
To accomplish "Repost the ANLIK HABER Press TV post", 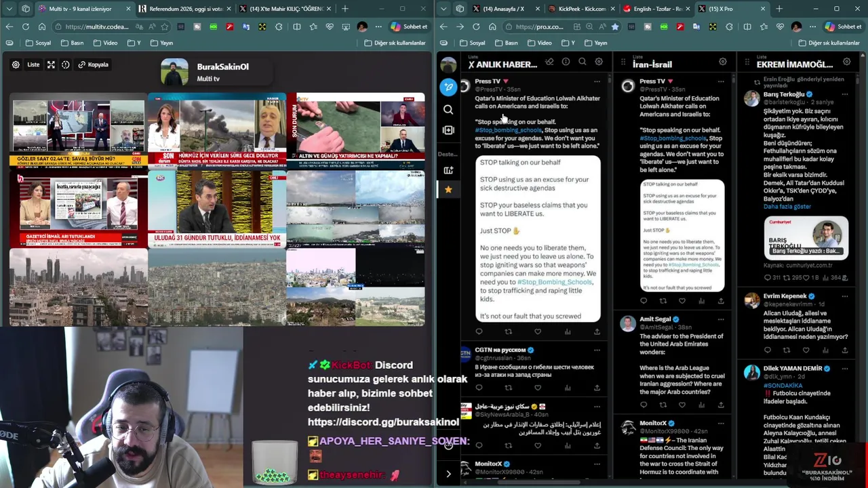I will (x=509, y=332).
